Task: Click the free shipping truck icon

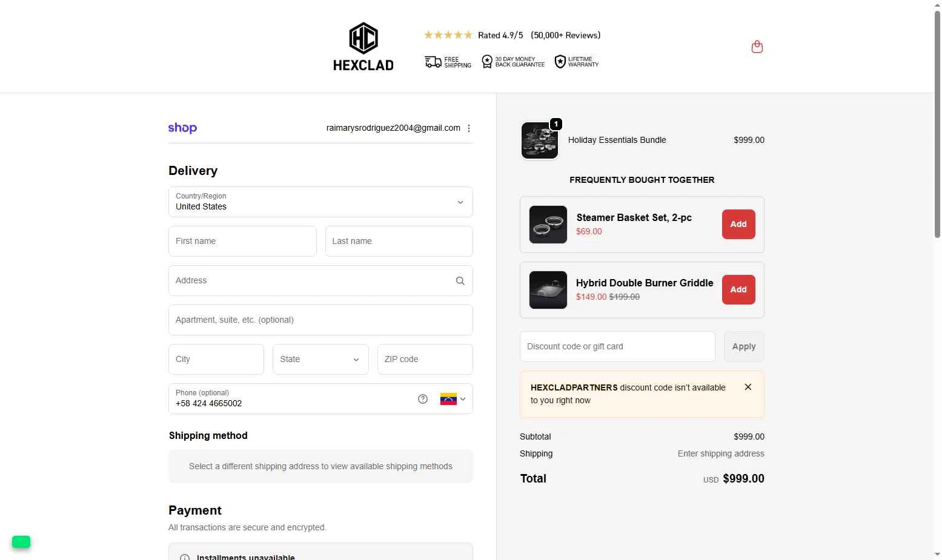Action: (433, 62)
